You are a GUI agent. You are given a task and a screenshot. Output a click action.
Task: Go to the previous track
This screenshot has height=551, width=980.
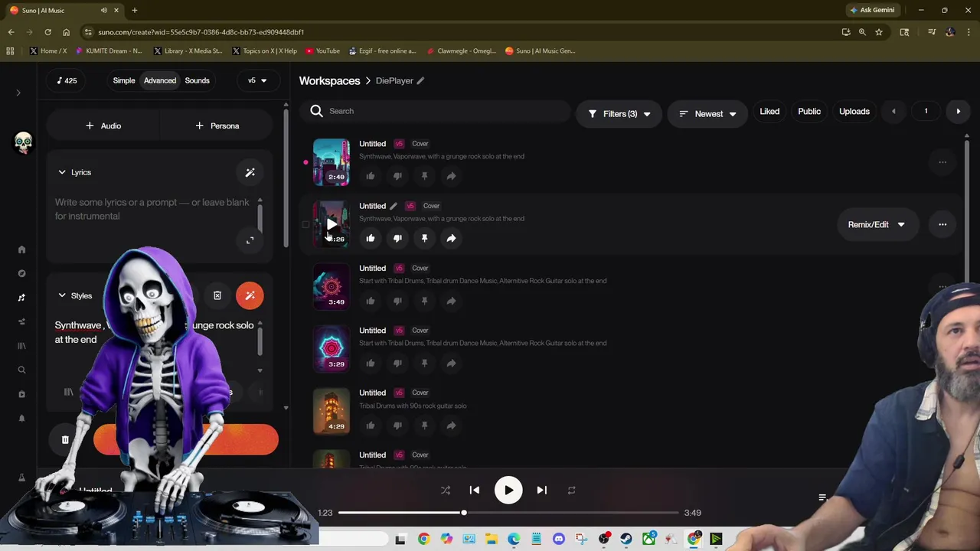pyautogui.click(x=475, y=491)
